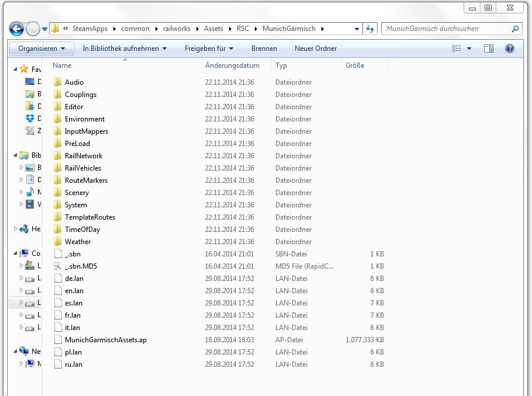Change view with the view icon
The height and width of the screenshot is (396, 532).
click(x=457, y=48)
